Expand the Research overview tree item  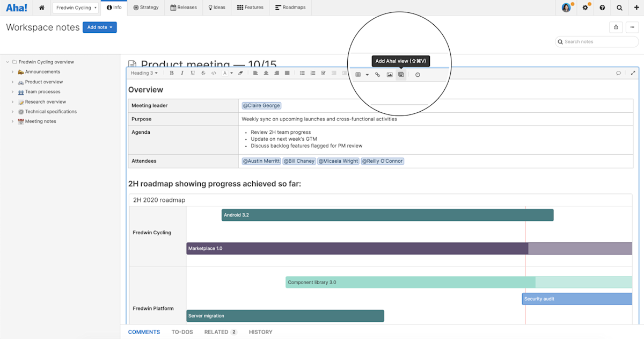click(13, 102)
